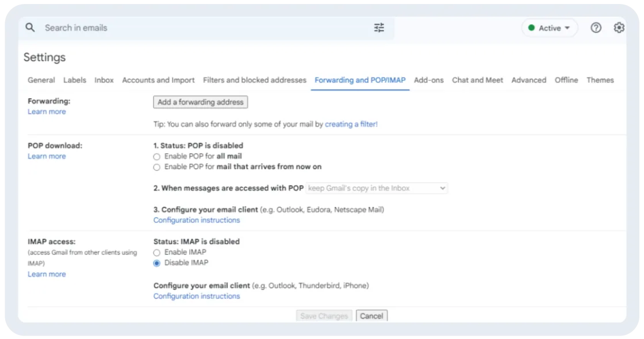Click the Status: IMAP is disabled text
Image resolution: width=644 pixels, height=339 pixels.
(196, 242)
